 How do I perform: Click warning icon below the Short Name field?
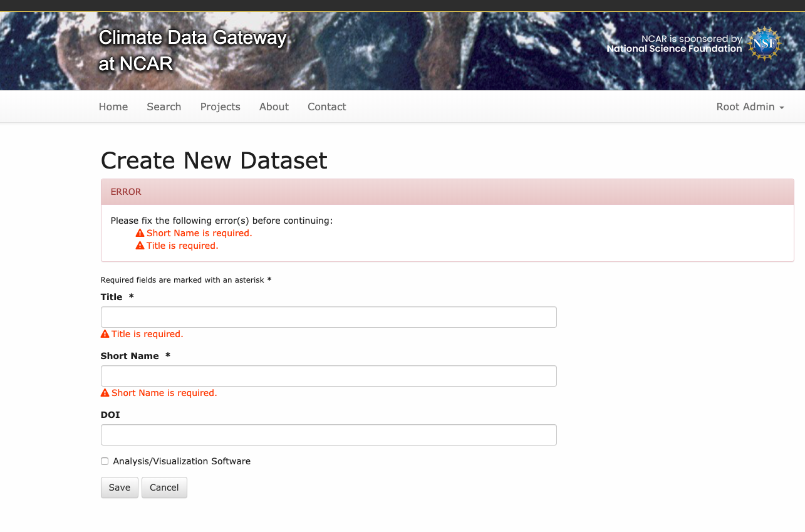[x=105, y=393]
